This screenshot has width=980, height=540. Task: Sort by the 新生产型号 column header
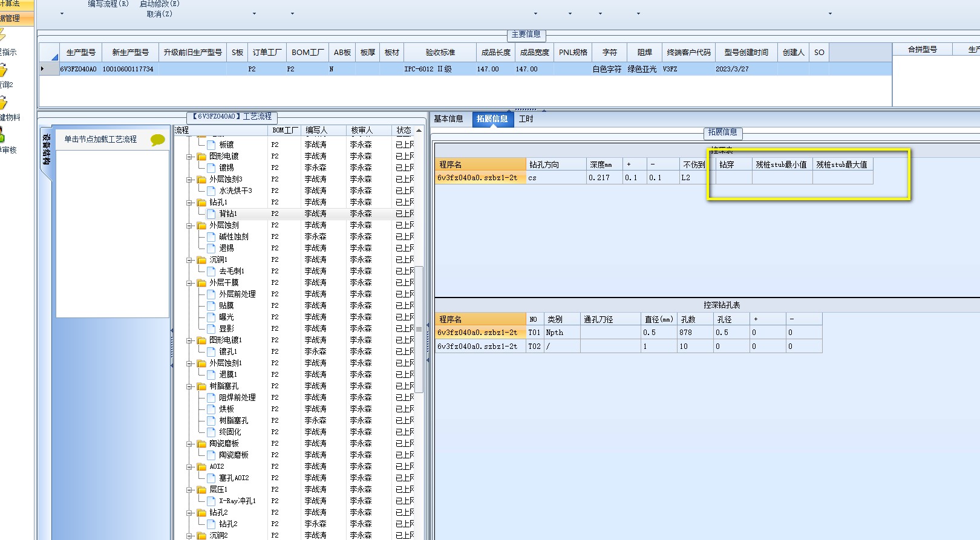point(130,53)
